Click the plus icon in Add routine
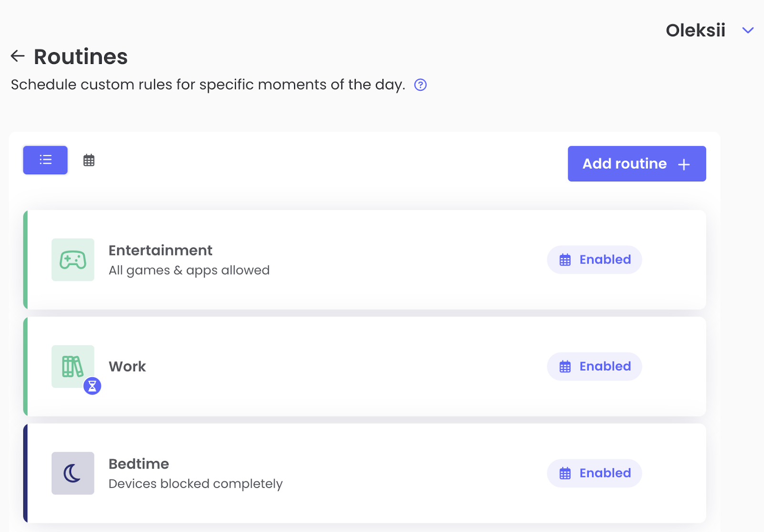This screenshot has width=764, height=532. click(x=684, y=164)
